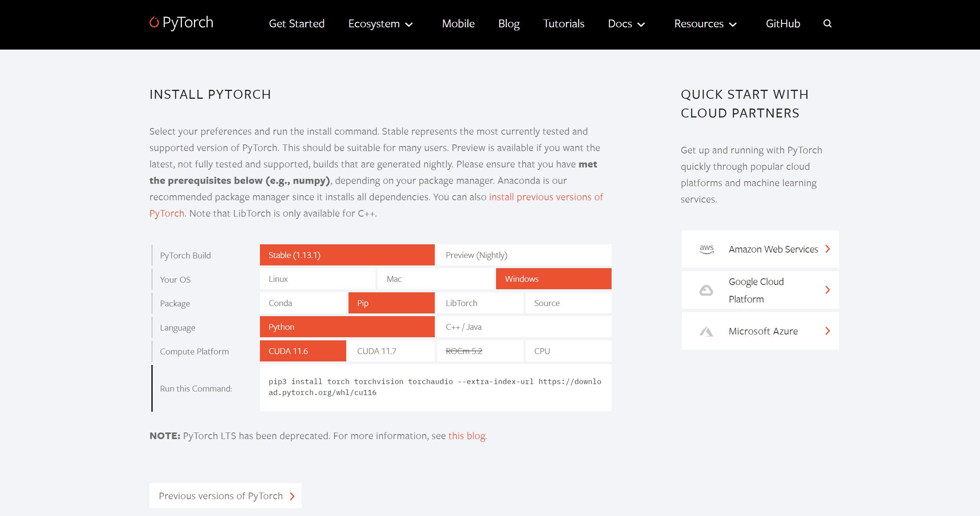Open Get Started in navigation
The height and width of the screenshot is (516, 980).
(x=297, y=24)
